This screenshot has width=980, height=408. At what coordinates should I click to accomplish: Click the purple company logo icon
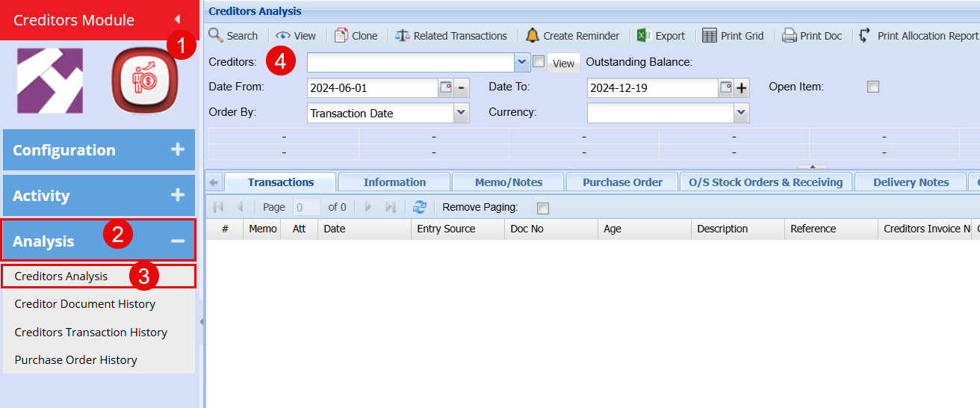[50, 81]
